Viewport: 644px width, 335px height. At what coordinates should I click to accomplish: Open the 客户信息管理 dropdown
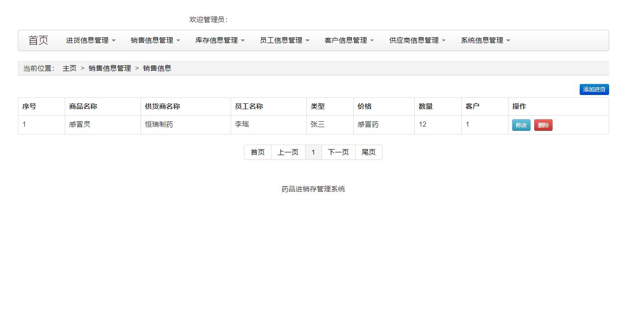coord(349,40)
